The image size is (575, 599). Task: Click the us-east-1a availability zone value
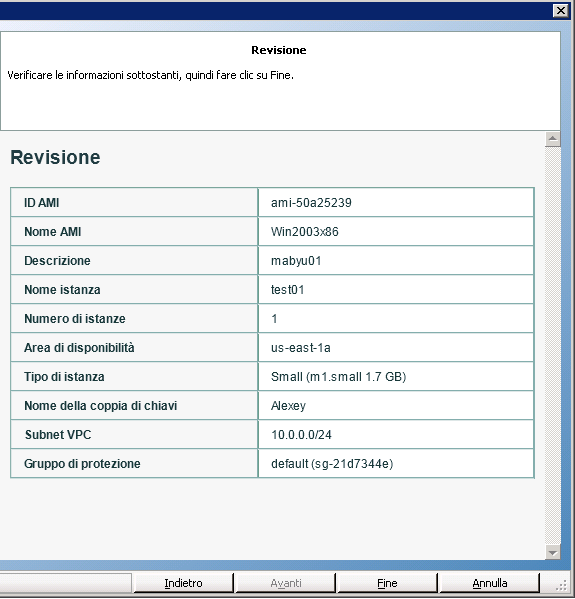pos(301,348)
